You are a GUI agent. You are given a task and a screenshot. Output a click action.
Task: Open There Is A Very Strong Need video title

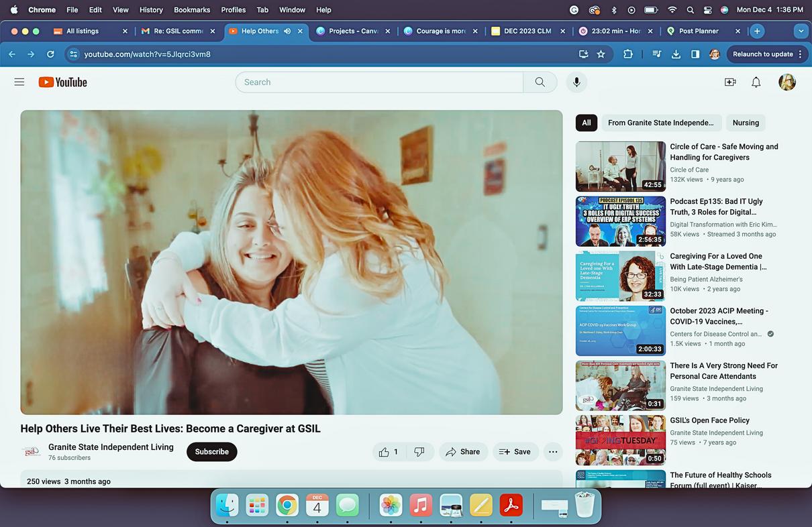click(724, 371)
